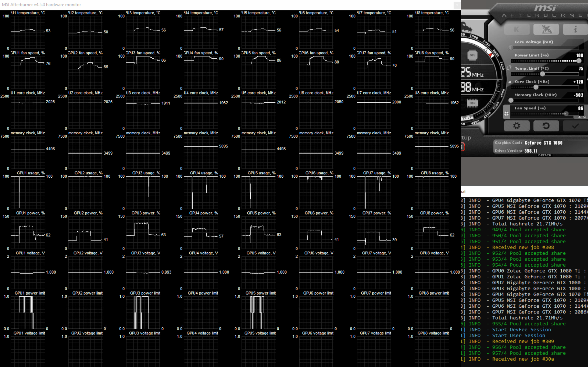Click Fan Speed value 86

(581, 108)
